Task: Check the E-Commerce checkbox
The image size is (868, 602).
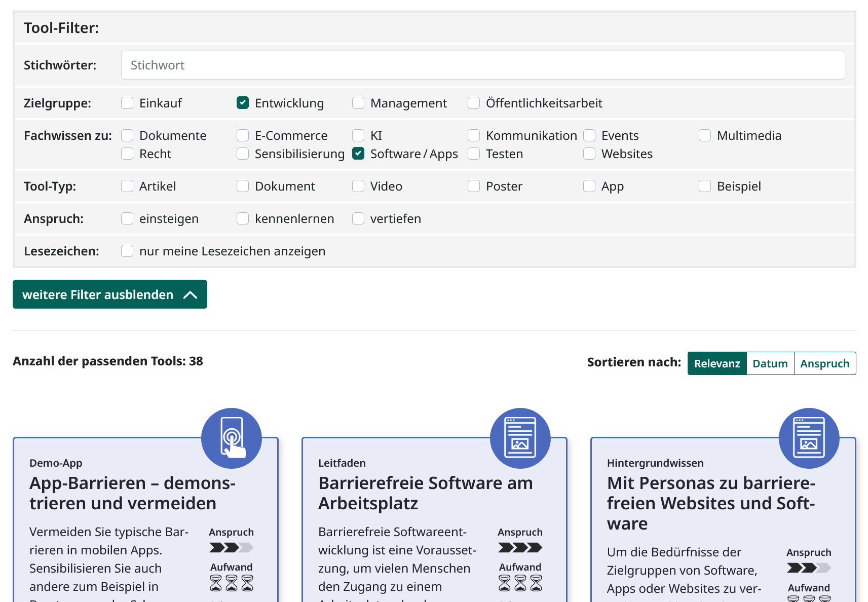Action: coord(243,135)
